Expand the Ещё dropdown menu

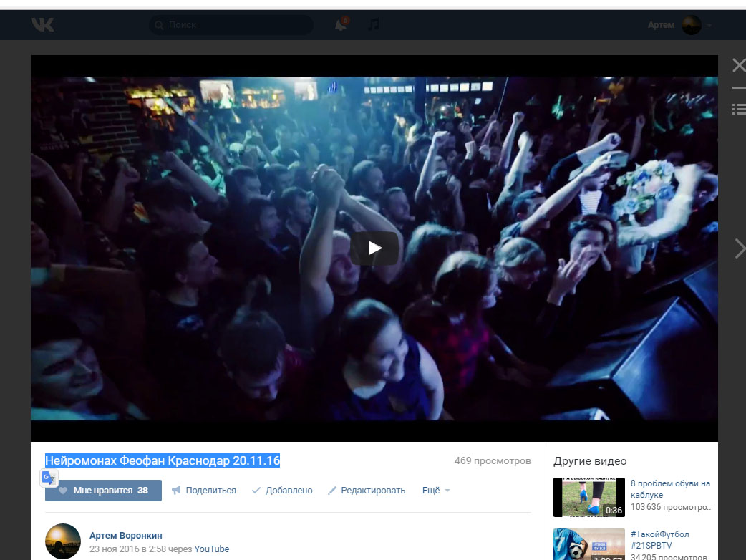[x=436, y=491]
